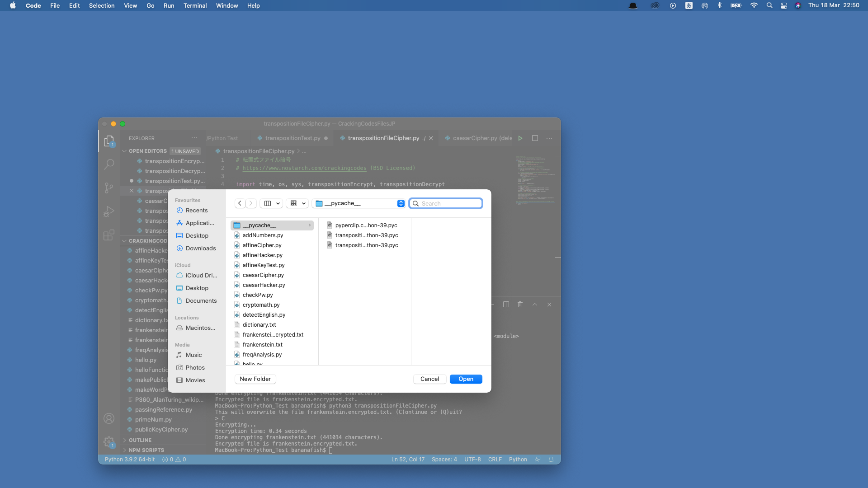
Task: Click notifications bell in status bar
Action: 551,460
